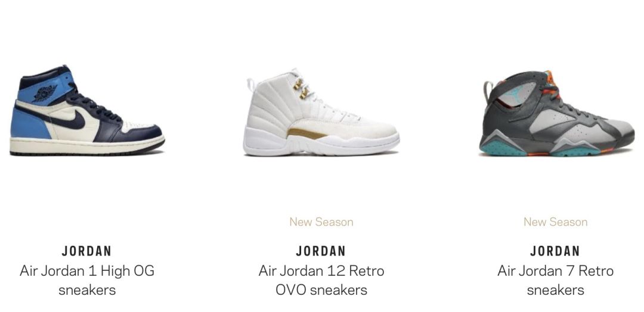
Task: Click the heel pull tab on Jordan 12
Action: pyautogui.click(x=251, y=85)
